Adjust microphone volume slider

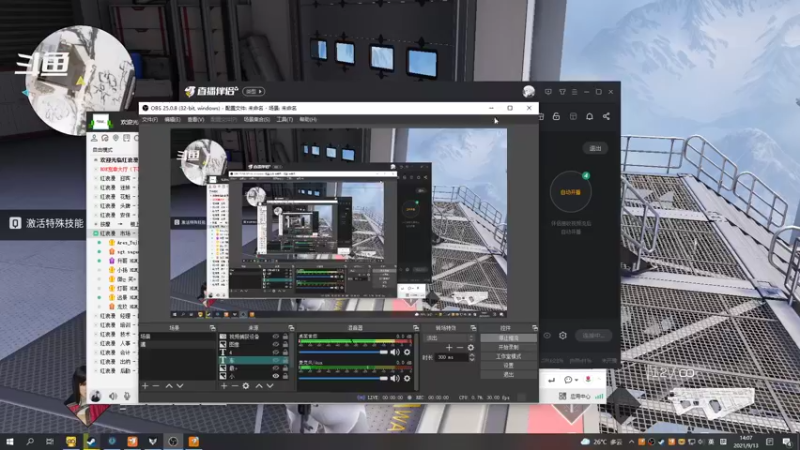343,378
